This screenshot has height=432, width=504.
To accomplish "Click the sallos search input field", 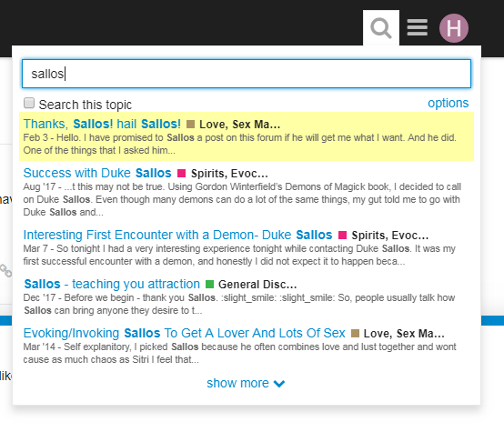I will (247, 74).
